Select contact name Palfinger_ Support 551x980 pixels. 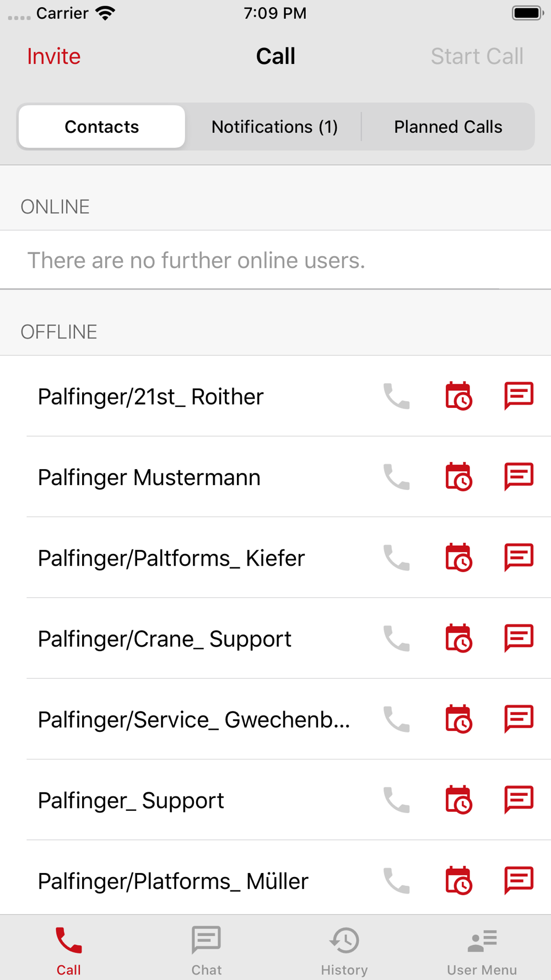click(x=131, y=800)
